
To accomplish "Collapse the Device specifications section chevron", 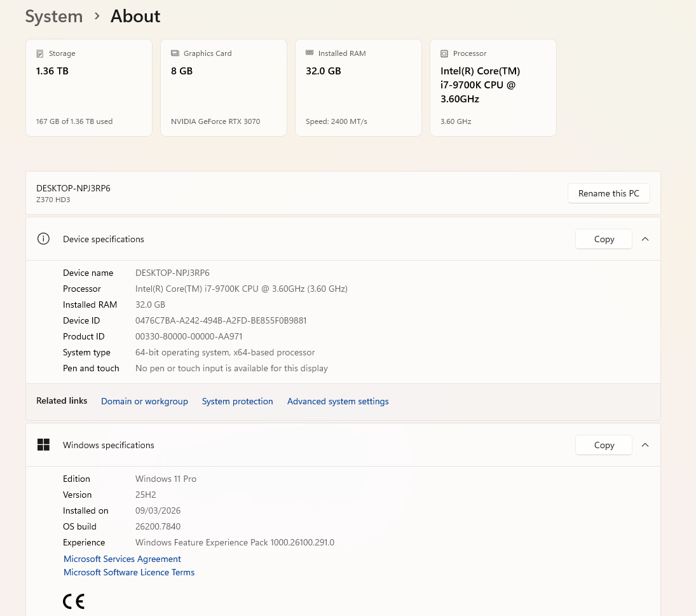I will (x=645, y=239).
